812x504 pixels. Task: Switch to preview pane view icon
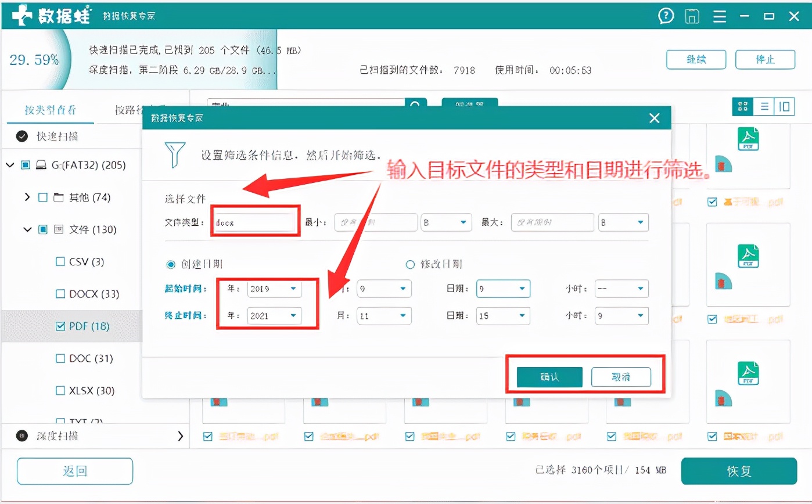coord(785,106)
